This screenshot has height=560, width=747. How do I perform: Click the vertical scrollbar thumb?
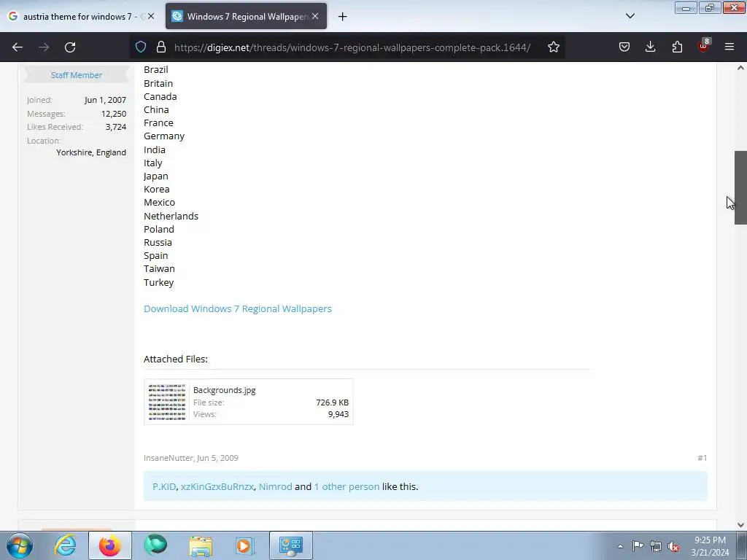740,187
